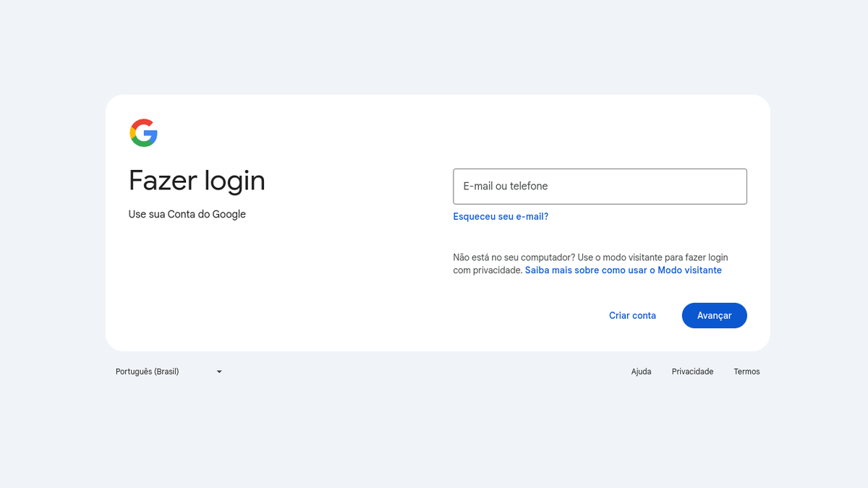Click the E-mail ou telefone input field
This screenshot has height=488, width=868.
[600, 186]
